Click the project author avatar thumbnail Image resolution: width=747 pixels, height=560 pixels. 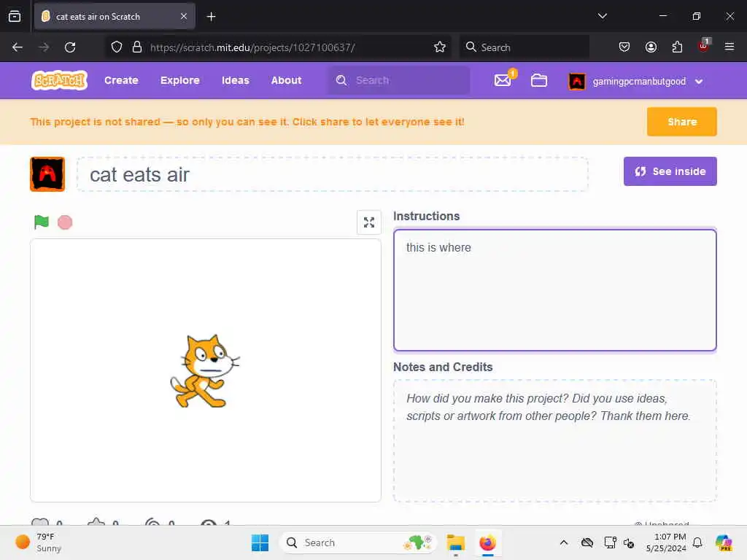pyautogui.click(x=47, y=174)
